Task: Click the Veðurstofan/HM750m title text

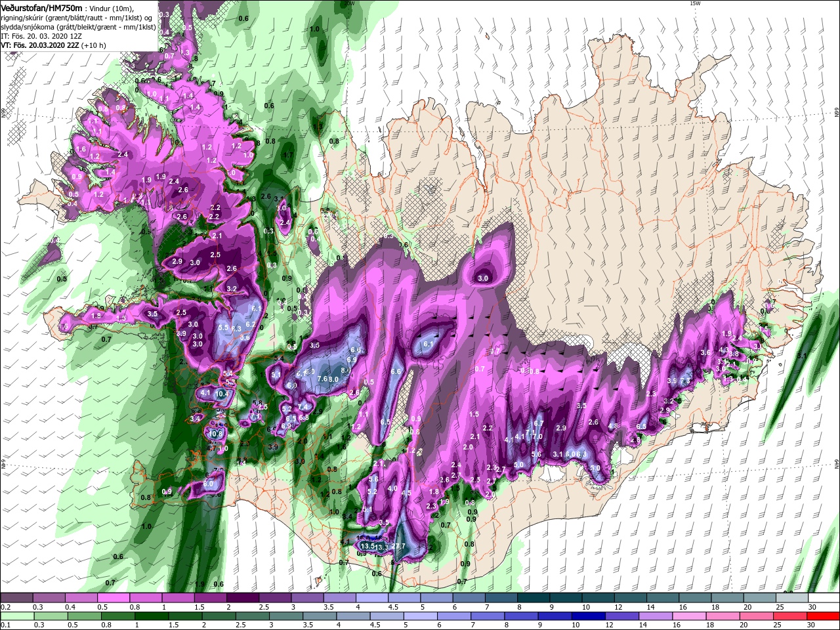Action: click(x=41, y=7)
